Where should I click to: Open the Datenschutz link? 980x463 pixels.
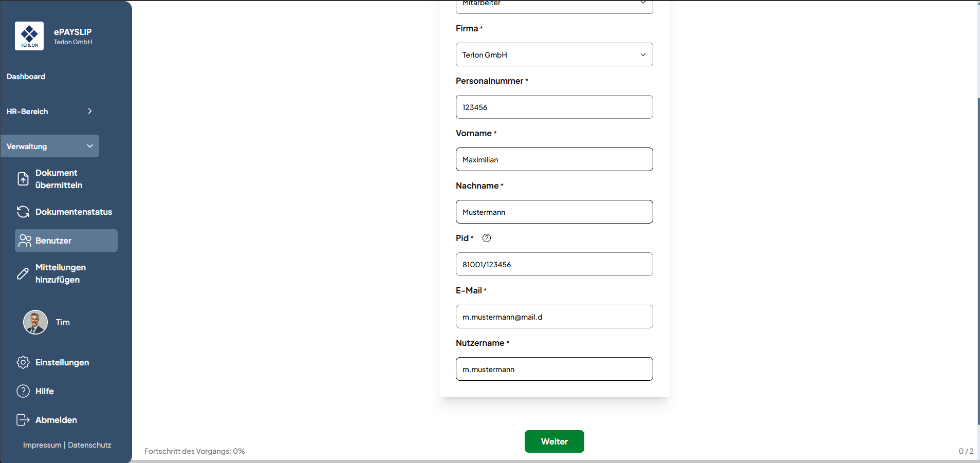pos(89,445)
